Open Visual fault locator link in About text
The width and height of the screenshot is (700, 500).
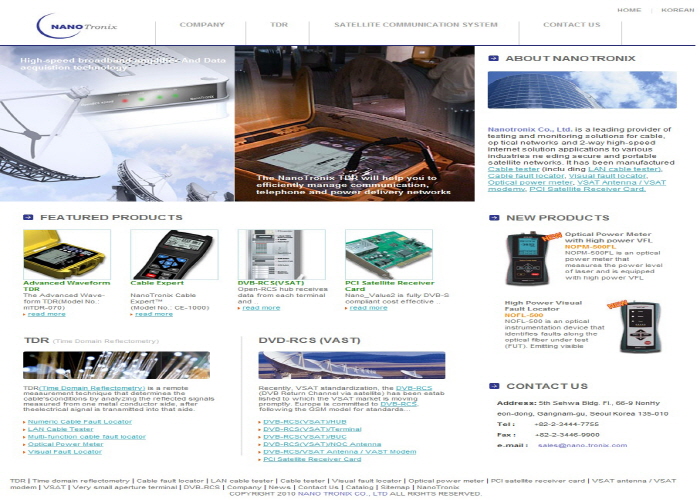coord(608,176)
